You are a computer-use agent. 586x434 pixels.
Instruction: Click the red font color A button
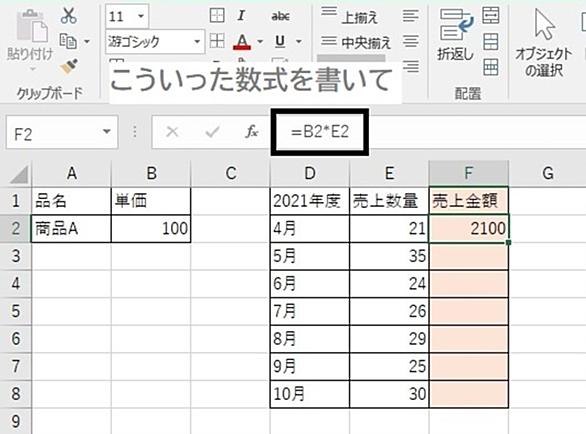[242, 41]
